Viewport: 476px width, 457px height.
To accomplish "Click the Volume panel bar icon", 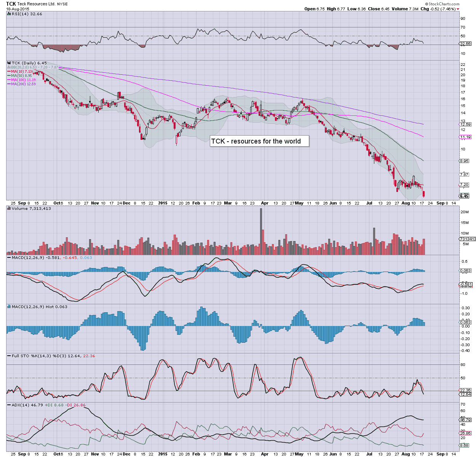I will coord(9,208).
